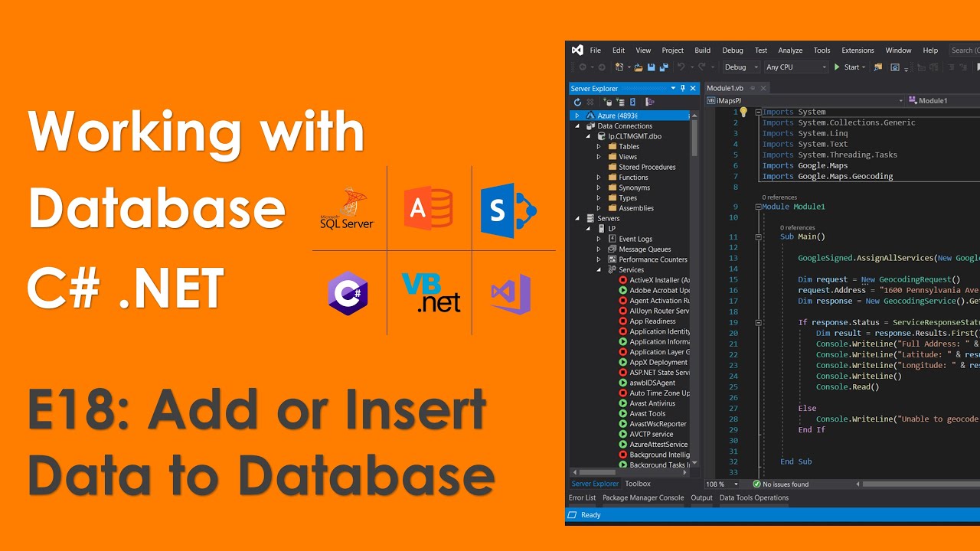Image resolution: width=980 pixels, height=551 pixels.
Task: Open the Module1 type navigation dropdown
Action: (944, 100)
